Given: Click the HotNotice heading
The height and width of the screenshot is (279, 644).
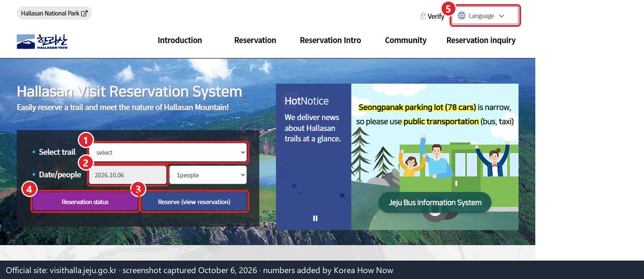Looking at the screenshot, I should 306,101.
